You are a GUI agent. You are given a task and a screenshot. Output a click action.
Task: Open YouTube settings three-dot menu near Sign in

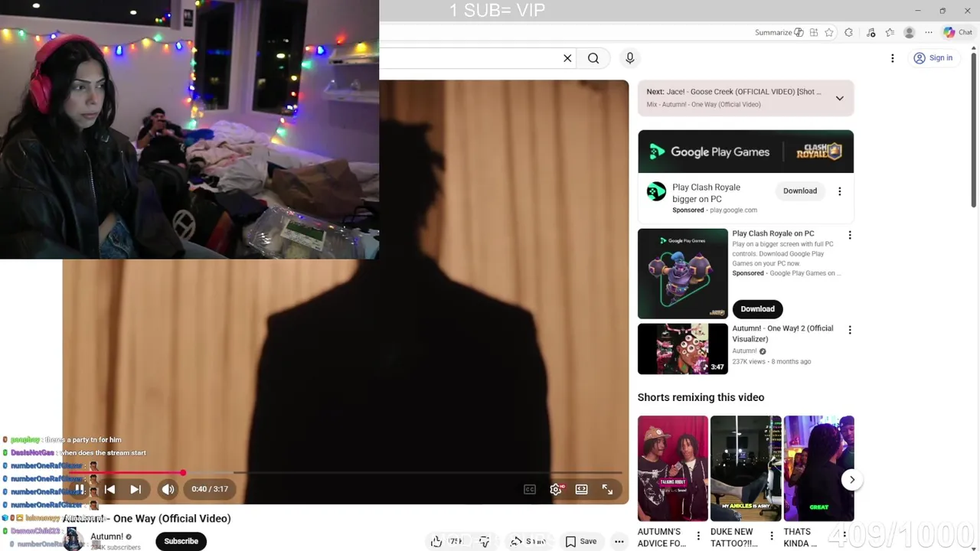point(892,58)
